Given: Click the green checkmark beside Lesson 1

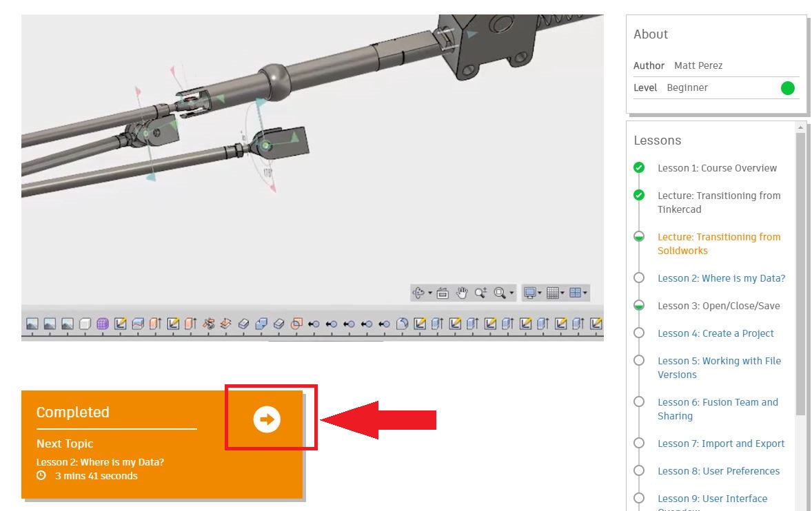Looking at the screenshot, I should click(x=638, y=167).
